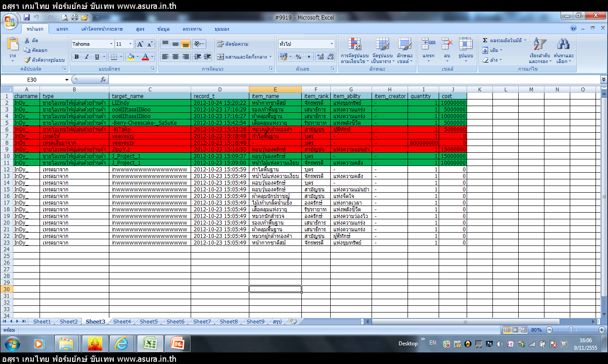
Task: Click the Save icon in quick access toolbar
Action: (x=27, y=17)
